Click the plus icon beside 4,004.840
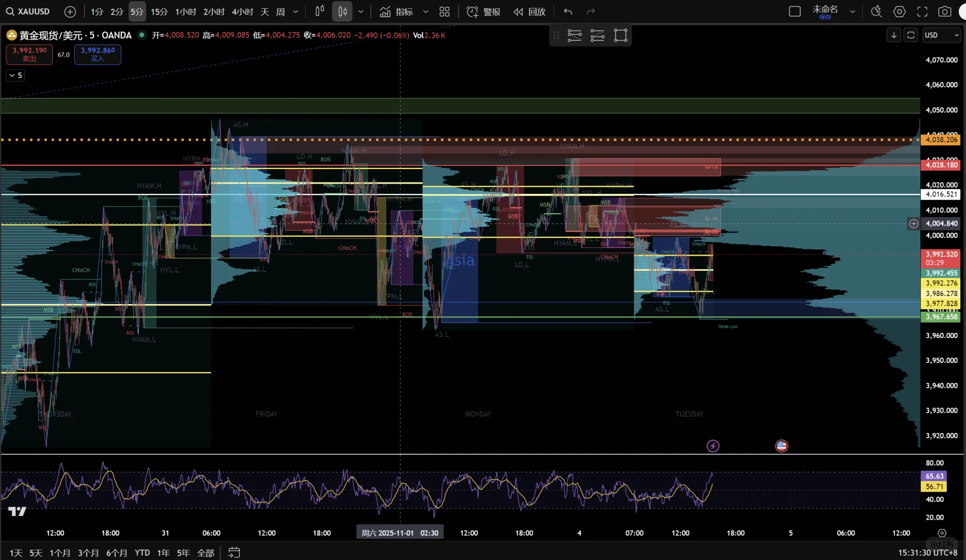The height and width of the screenshot is (560, 966). (913, 223)
